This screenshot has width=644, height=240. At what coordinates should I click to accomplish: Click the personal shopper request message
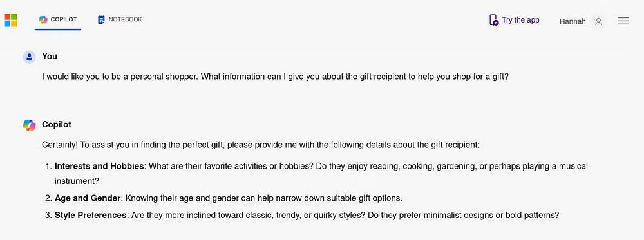coord(275,77)
